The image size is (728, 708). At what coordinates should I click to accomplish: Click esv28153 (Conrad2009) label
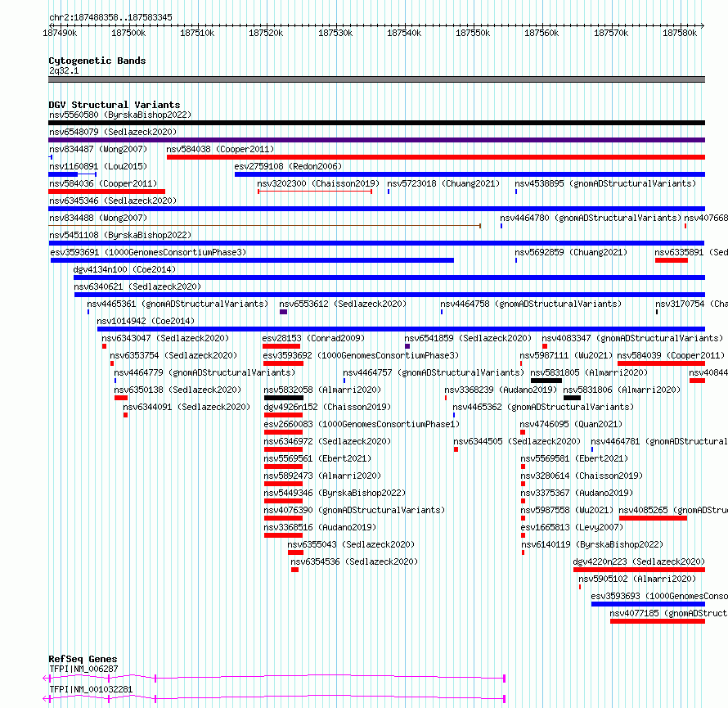[313, 338]
